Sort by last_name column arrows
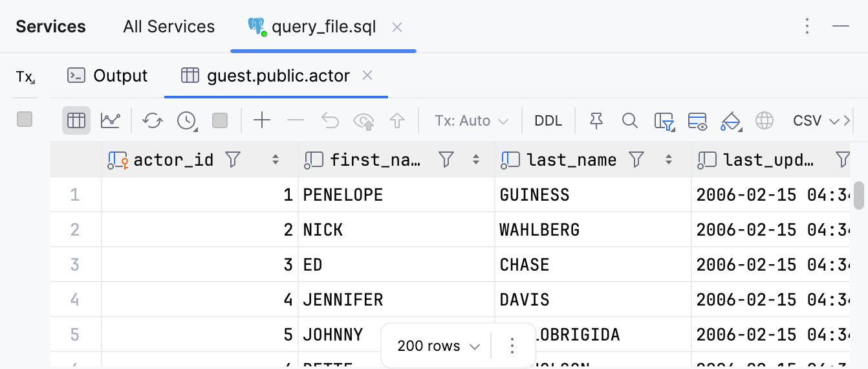868x369 pixels. [669, 159]
